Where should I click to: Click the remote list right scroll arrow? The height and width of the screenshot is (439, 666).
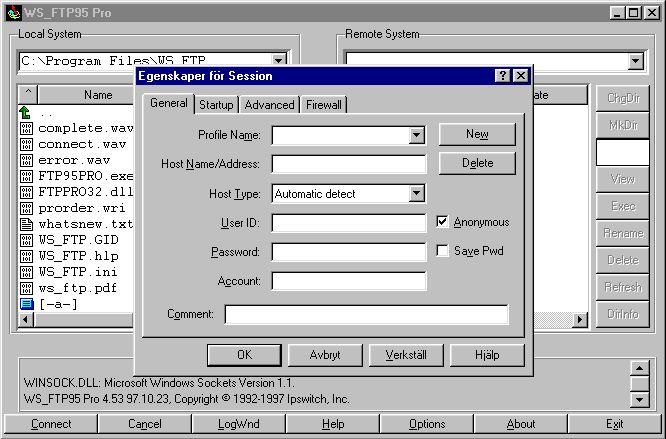(x=579, y=319)
